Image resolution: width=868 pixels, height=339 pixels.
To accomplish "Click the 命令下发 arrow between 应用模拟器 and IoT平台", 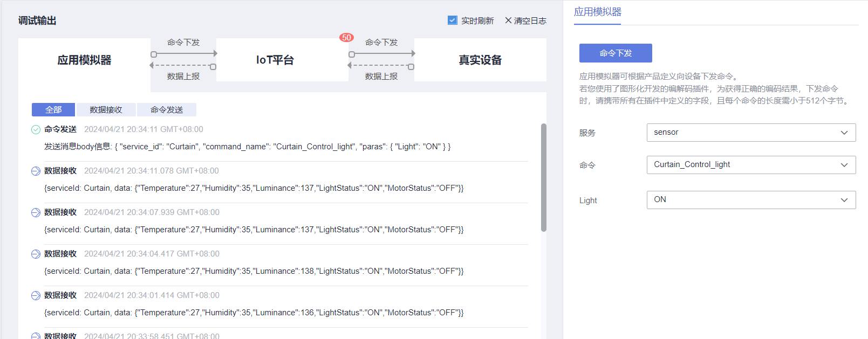I will [183, 54].
